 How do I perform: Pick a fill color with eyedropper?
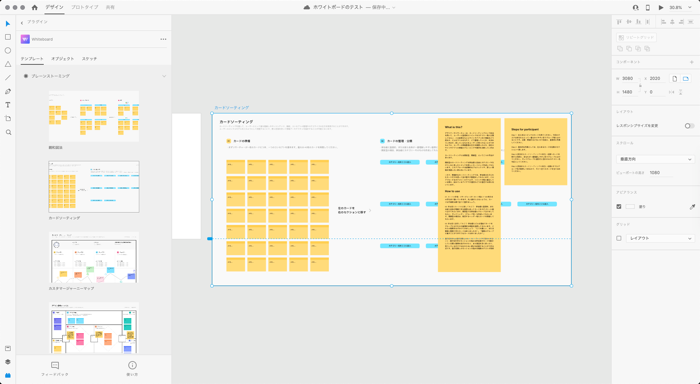pyautogui.click(x=692, y=207)
